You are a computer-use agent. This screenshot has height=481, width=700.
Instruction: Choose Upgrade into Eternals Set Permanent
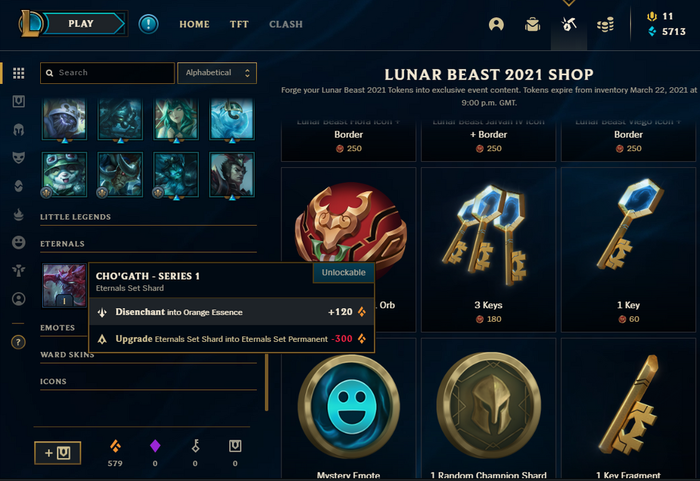tap(231, 339)
